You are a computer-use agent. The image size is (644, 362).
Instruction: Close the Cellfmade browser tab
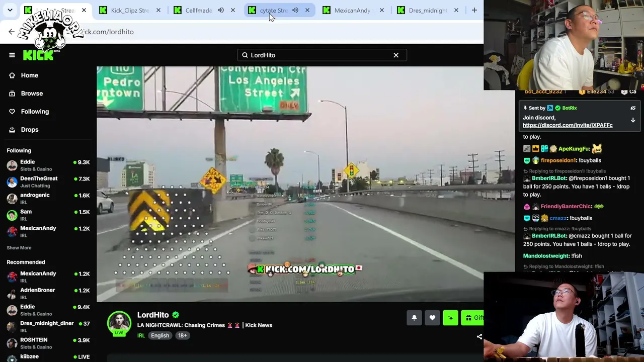point(233,10)
